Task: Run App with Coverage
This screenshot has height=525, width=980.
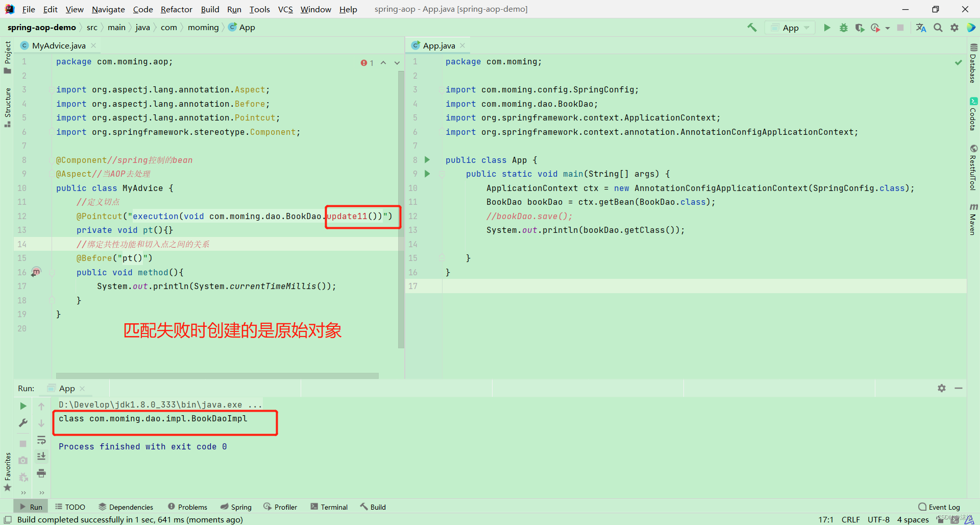Action: click(860, 28)
